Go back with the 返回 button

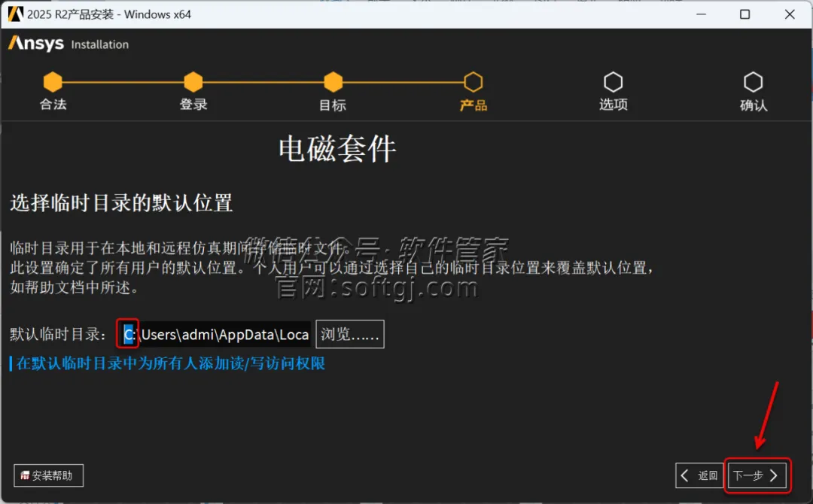pos(699,475)
